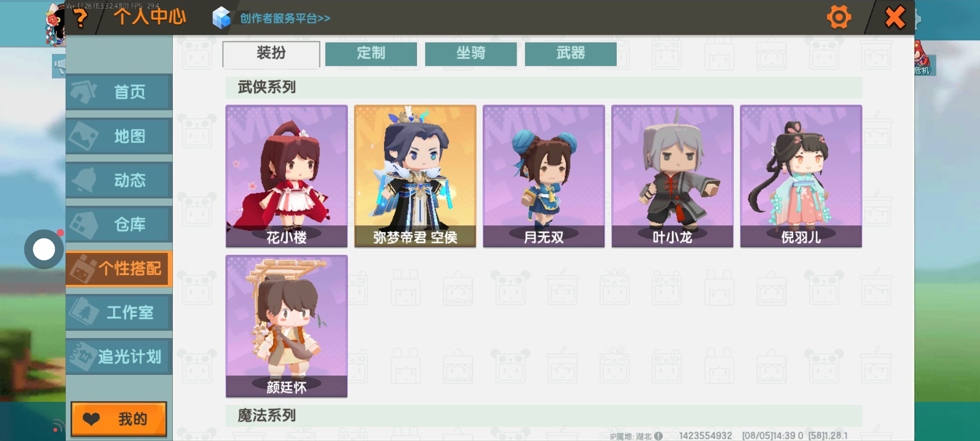Viewport: 980px width, 441px height.
Task: Switch to the 定制 tab
Action: 371,53
